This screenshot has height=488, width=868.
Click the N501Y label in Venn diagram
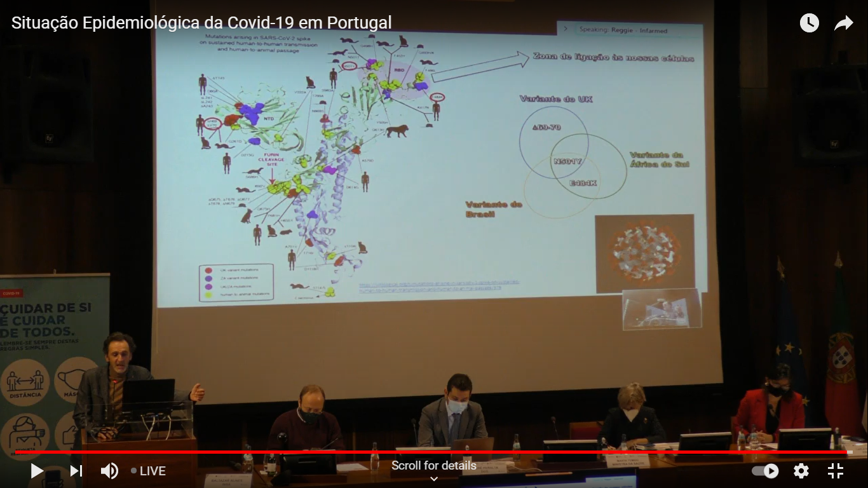point(567,161)
